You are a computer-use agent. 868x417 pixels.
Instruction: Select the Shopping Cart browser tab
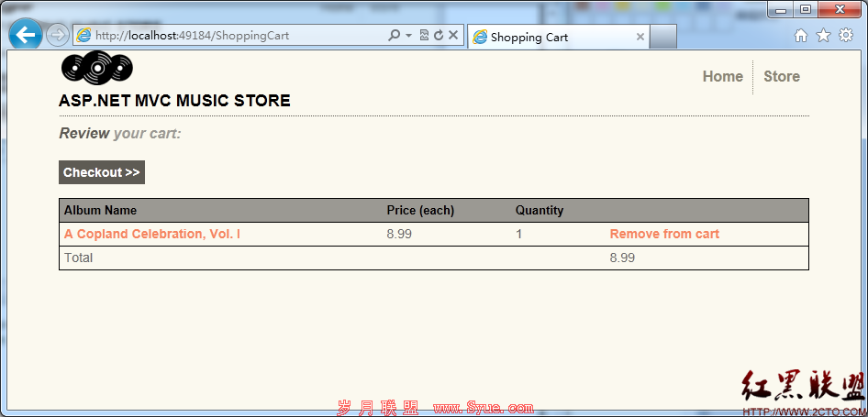click(558, 37)
